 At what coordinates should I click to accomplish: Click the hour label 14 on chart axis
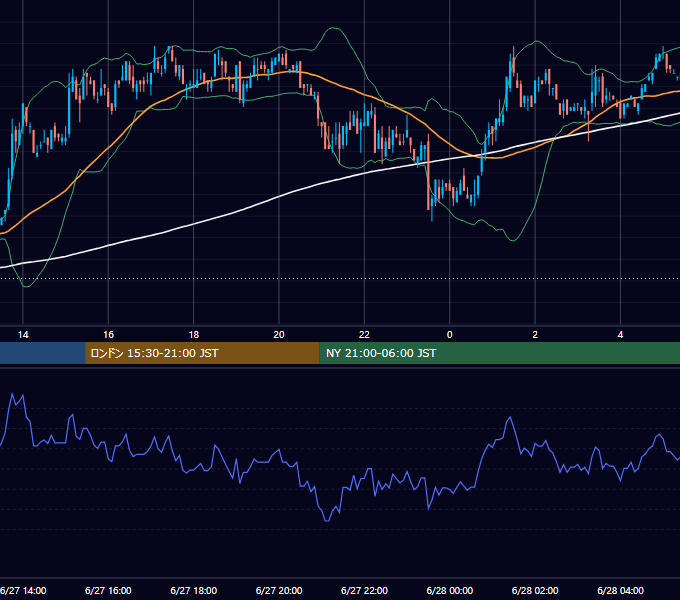pyautogui.click(x=23, y=334)
